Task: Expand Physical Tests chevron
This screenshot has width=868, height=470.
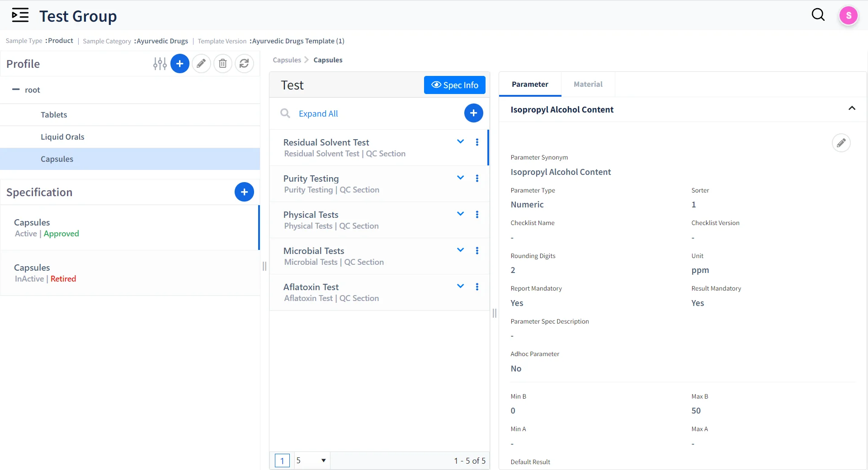Action: (460, 214)
